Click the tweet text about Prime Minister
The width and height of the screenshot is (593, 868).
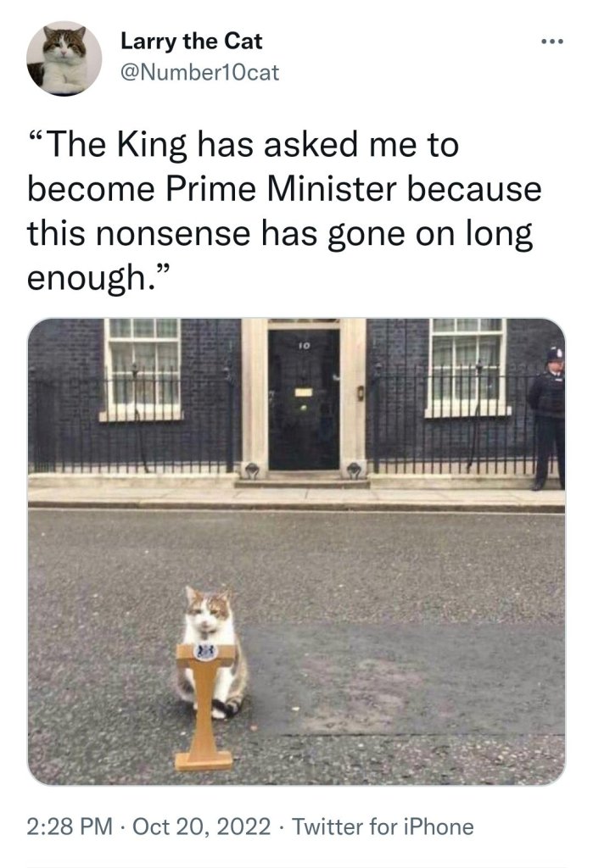(284, 210)
